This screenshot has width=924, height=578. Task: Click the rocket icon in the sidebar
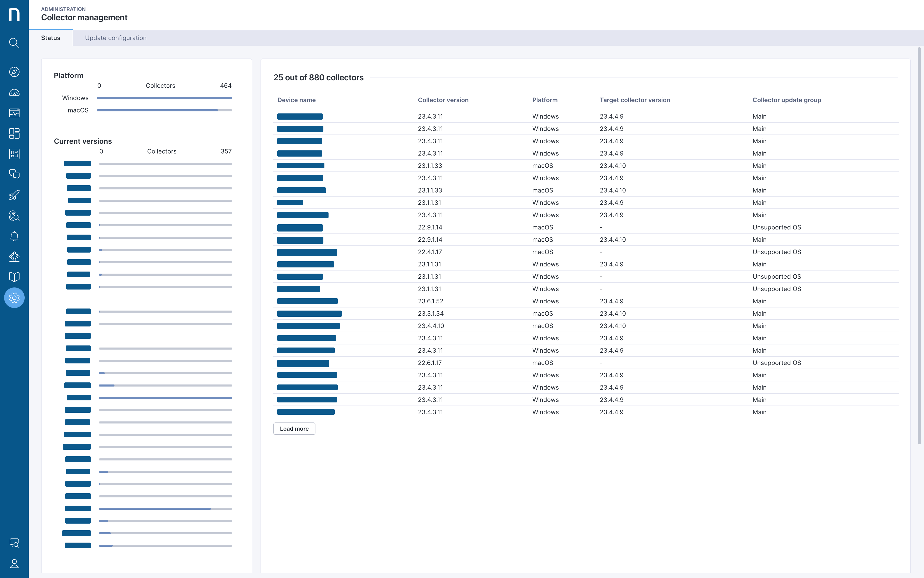coord(14,195)
